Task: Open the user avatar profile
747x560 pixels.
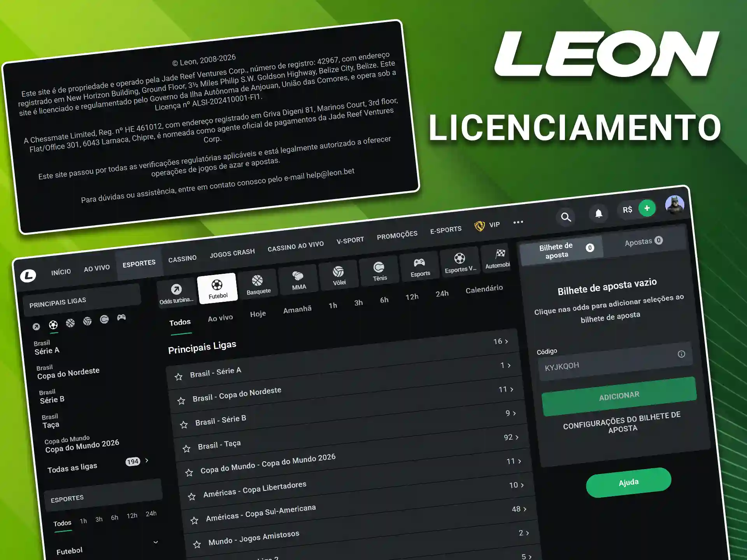Action: pos(675,205)
